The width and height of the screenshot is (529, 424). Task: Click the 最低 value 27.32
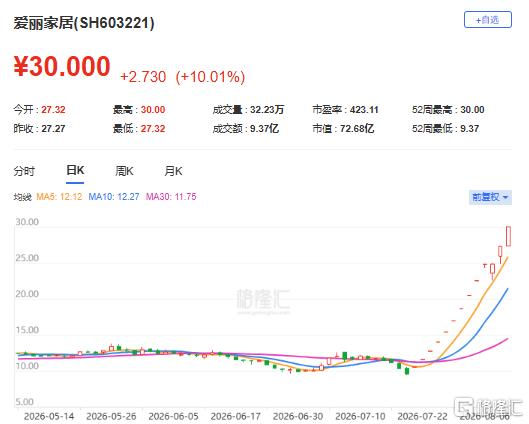[x=153, y=129]
